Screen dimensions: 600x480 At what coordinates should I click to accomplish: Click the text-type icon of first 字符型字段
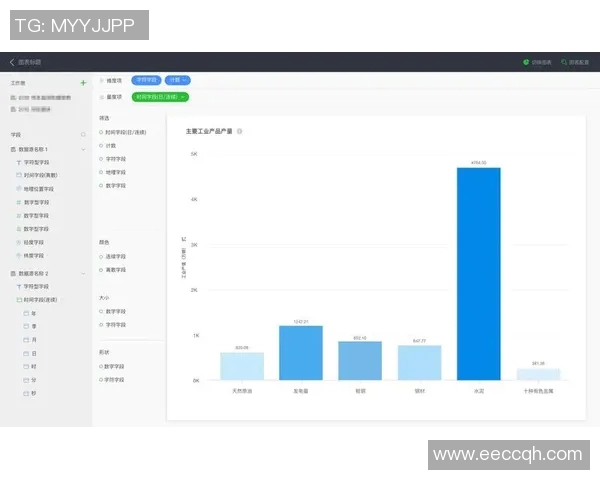point(18,161)
